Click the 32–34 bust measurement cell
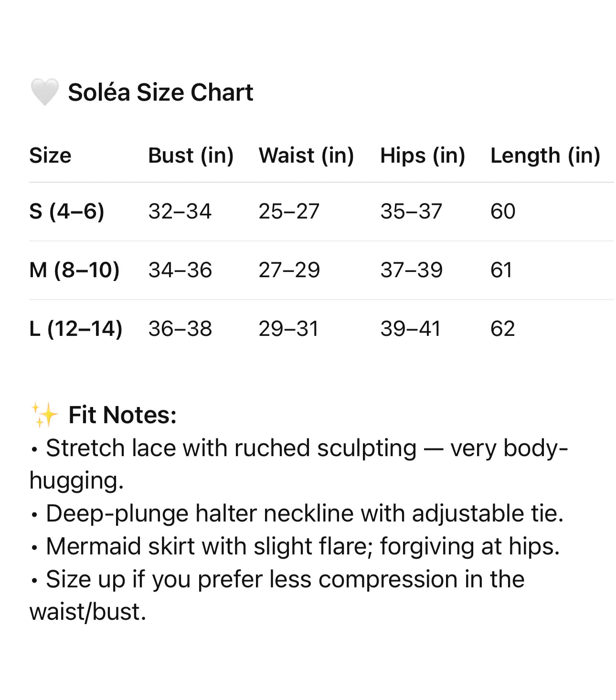 pyautogui.click(x=180, y=211)
